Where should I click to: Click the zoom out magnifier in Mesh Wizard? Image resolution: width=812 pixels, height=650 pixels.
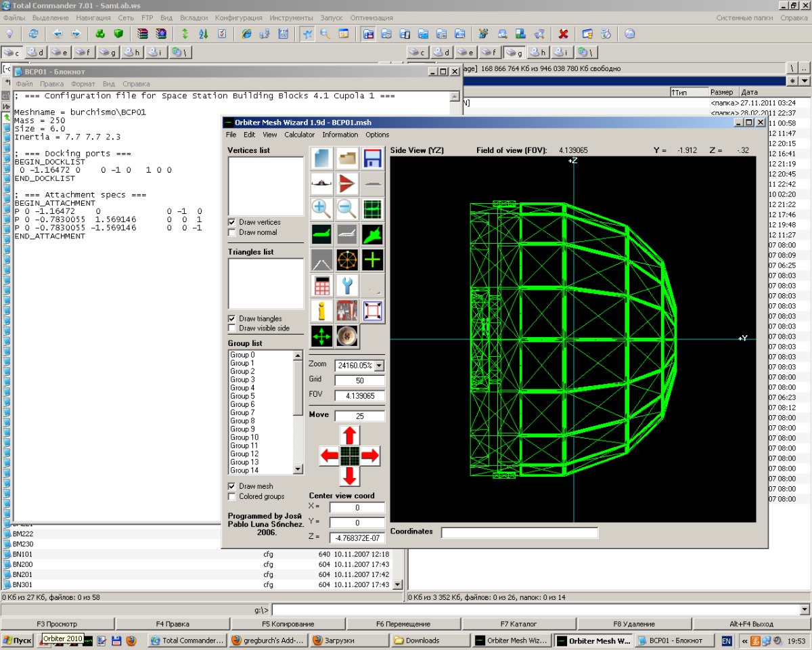[x=347, y=209]
